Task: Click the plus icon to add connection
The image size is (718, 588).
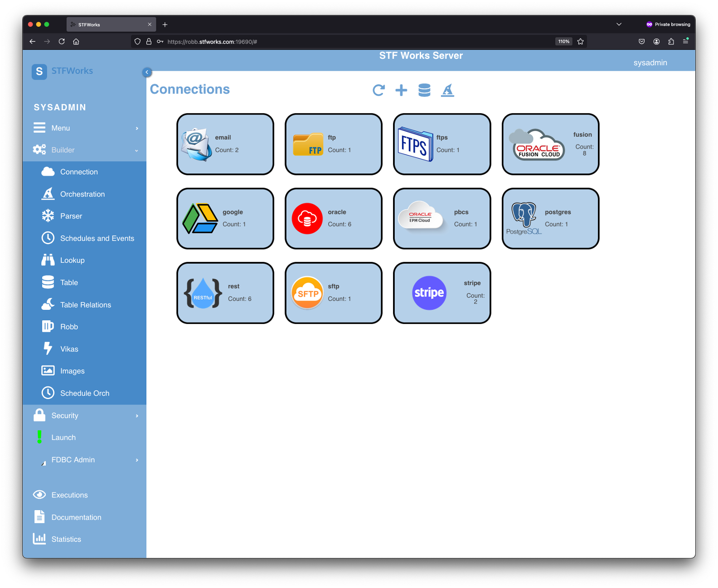Action: [x=401, y=90]
